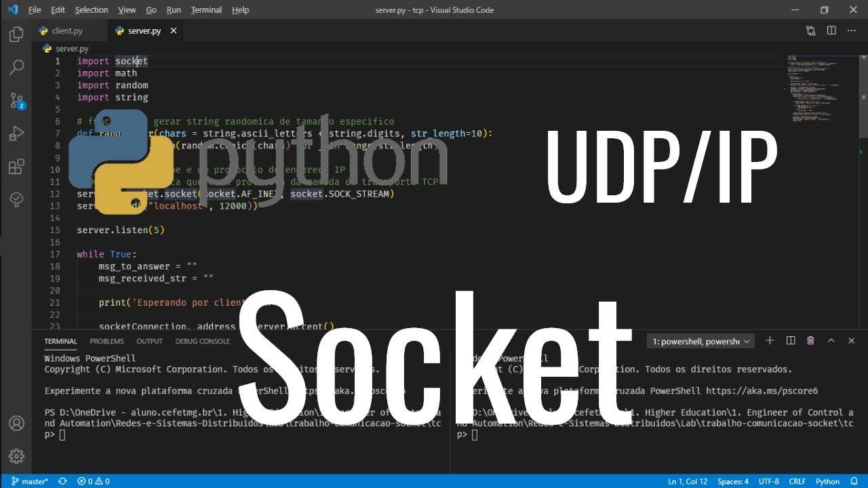Viewport: 868px width, 488px height.
Task: Open errors and warnings count in status bar
Action: [93, 481]
